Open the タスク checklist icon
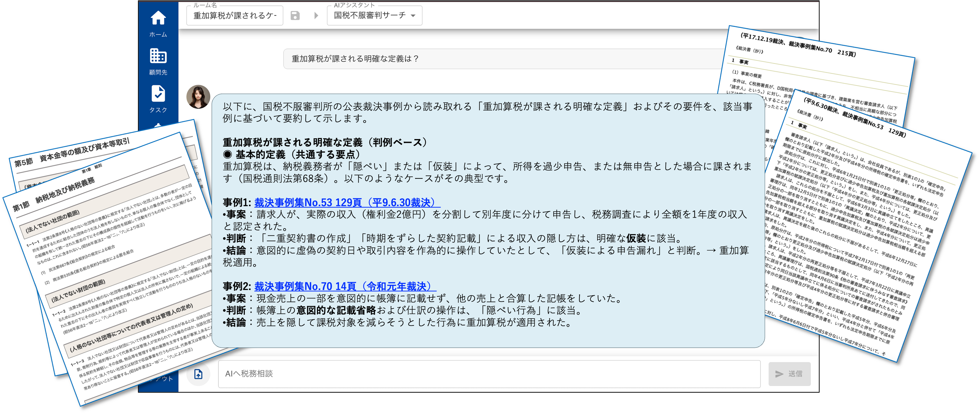This screenshot has height=414, width=980. tap(158, 94)
